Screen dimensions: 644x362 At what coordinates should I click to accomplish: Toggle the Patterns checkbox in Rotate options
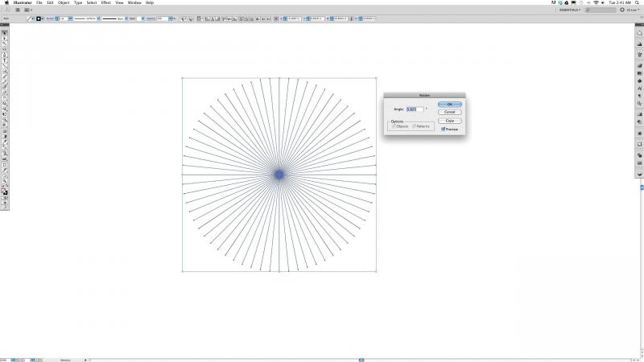point(415,126)
